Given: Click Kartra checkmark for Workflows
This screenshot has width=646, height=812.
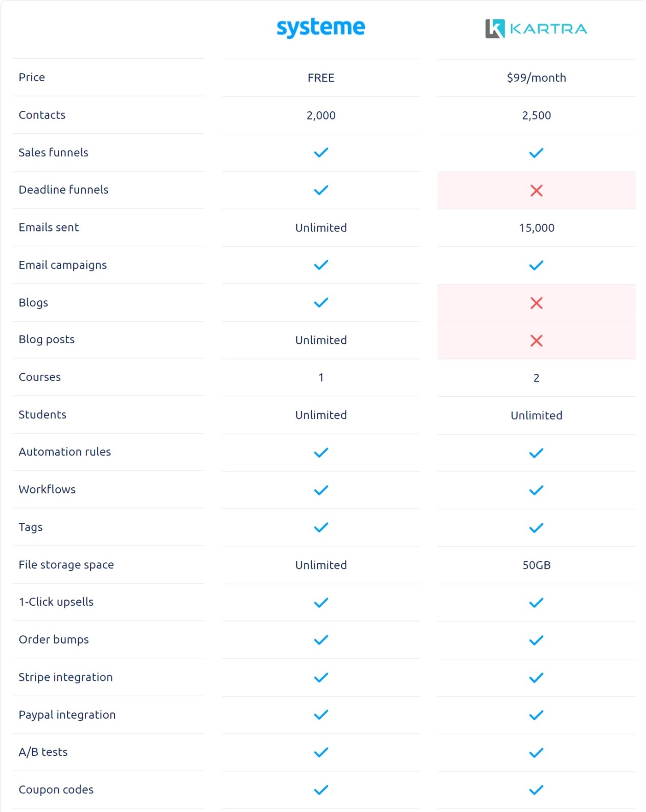Looking at the screenshot, I should point(536,490).
